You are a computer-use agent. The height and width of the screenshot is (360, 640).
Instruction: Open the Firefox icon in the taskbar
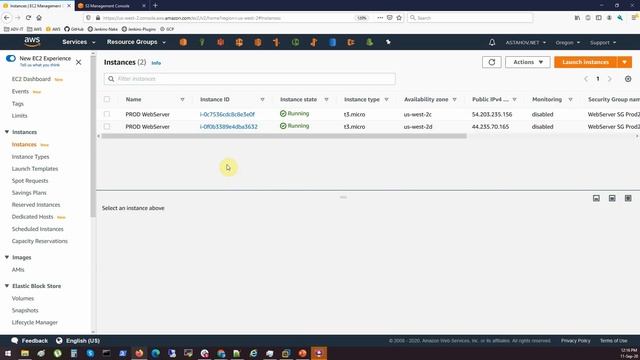pos(139,353)
